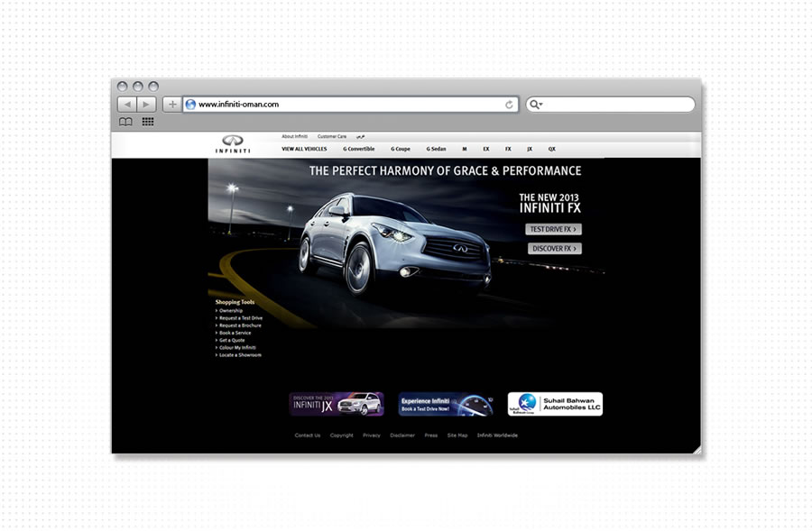This screenshot has width=812, height=531.
Task: Click the address bar URL field
Action: (351, 105)
